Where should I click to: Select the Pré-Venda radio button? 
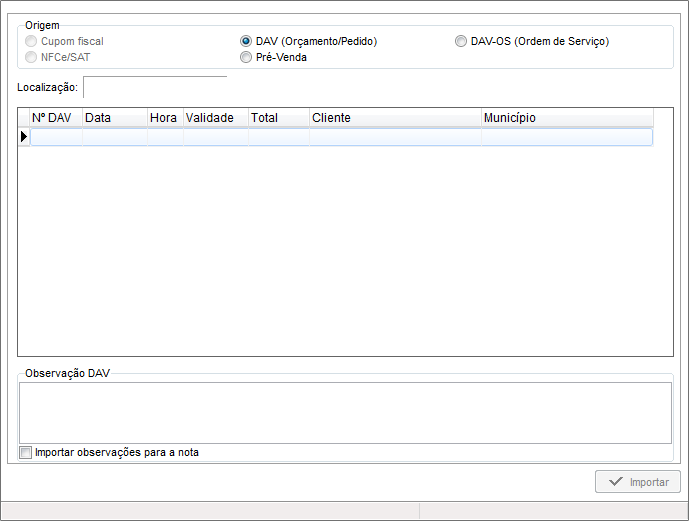(x=246, y=58)
